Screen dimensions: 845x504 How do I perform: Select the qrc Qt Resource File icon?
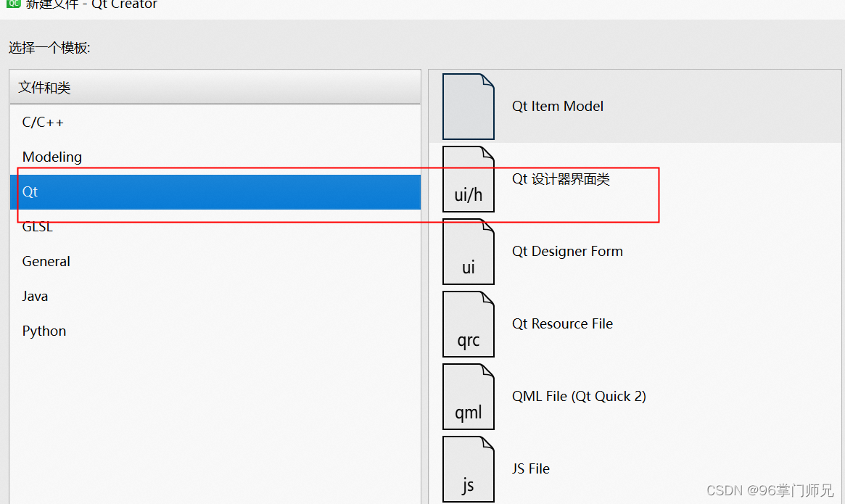(x=468, y=323)
